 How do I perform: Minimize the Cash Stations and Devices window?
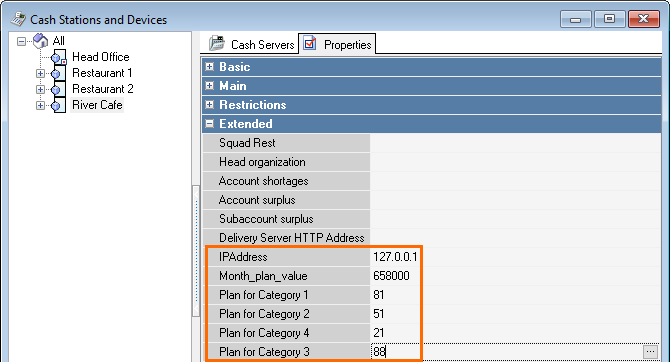click(576, 20)
